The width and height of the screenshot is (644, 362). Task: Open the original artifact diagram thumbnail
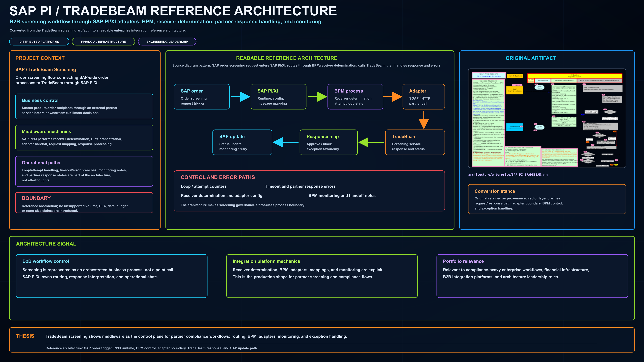click(x=547, y=118)
